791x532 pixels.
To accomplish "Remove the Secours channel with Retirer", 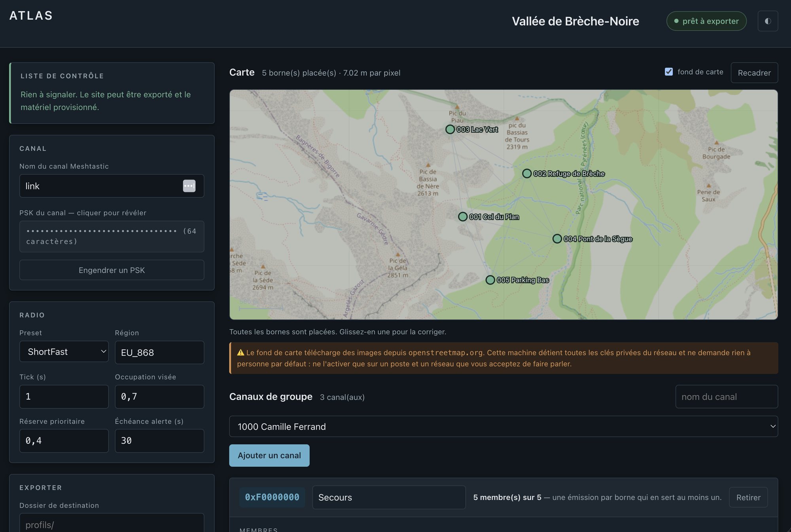I will tap(748, 497).
